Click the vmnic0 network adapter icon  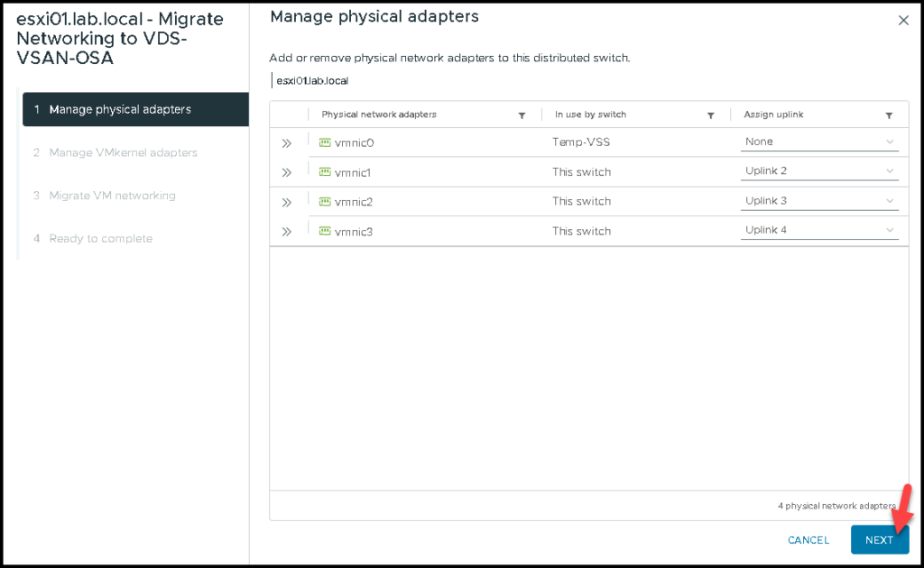(x=325, y=142)
